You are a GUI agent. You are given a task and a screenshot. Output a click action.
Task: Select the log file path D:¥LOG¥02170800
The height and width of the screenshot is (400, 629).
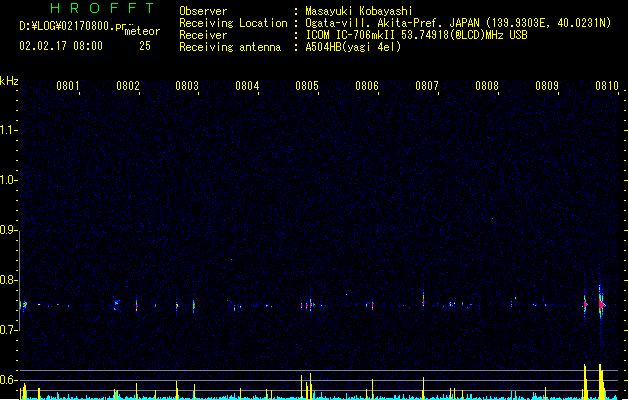[x=77, y=26]
